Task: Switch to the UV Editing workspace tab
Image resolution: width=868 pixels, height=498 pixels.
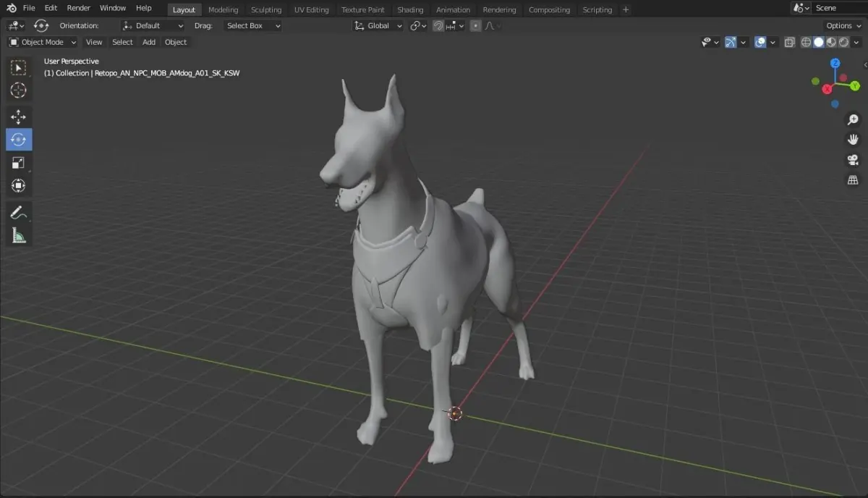Action: (311, 9)
